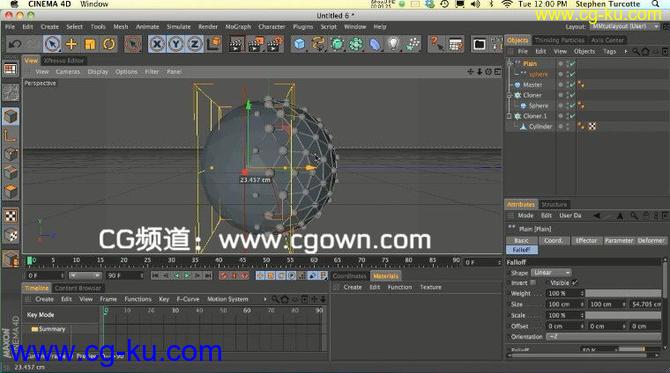This screenshot has width=670, height=373.
Task: Switch to XPresso Editor tab
Action: [64, 61]
